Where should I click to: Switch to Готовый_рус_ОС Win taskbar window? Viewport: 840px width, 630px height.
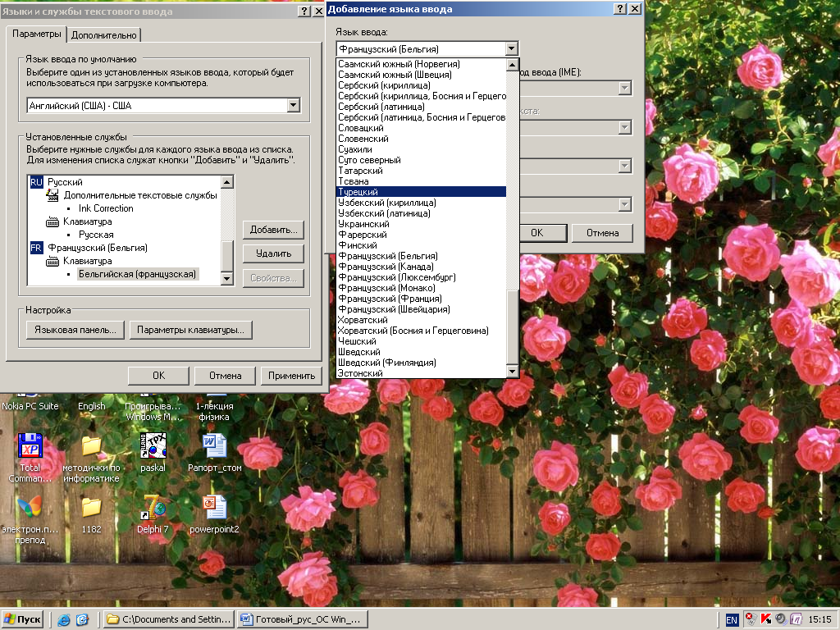(304, 619)
